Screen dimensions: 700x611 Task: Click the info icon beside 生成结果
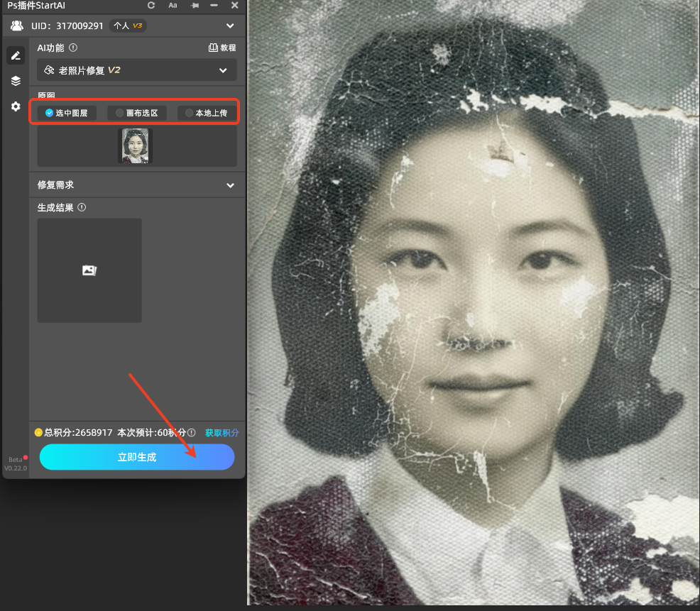tap(82, 207)
